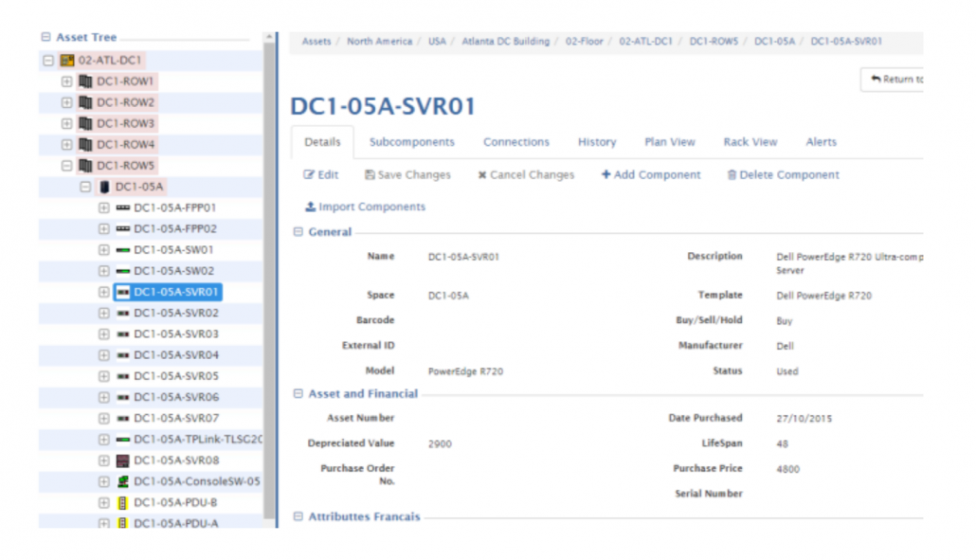Click Add Component button

click(x=651, y=175)
